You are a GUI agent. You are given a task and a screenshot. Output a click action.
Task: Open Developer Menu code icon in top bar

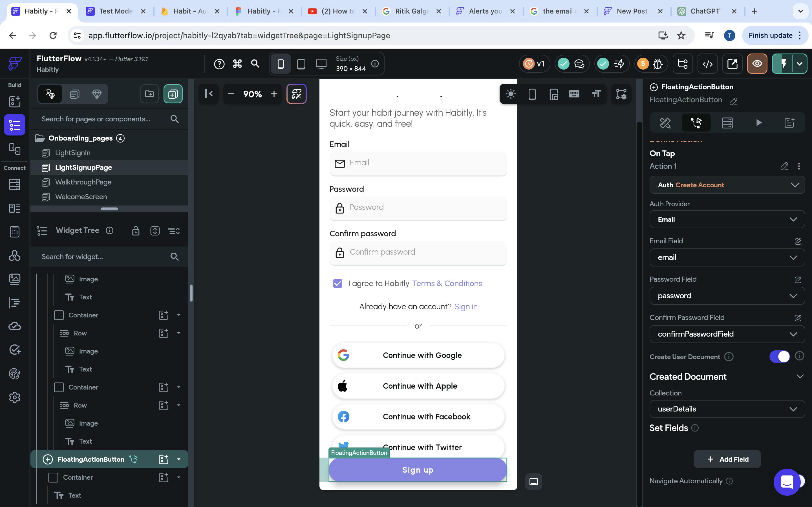pyautogui.click(x=708, y=64)
